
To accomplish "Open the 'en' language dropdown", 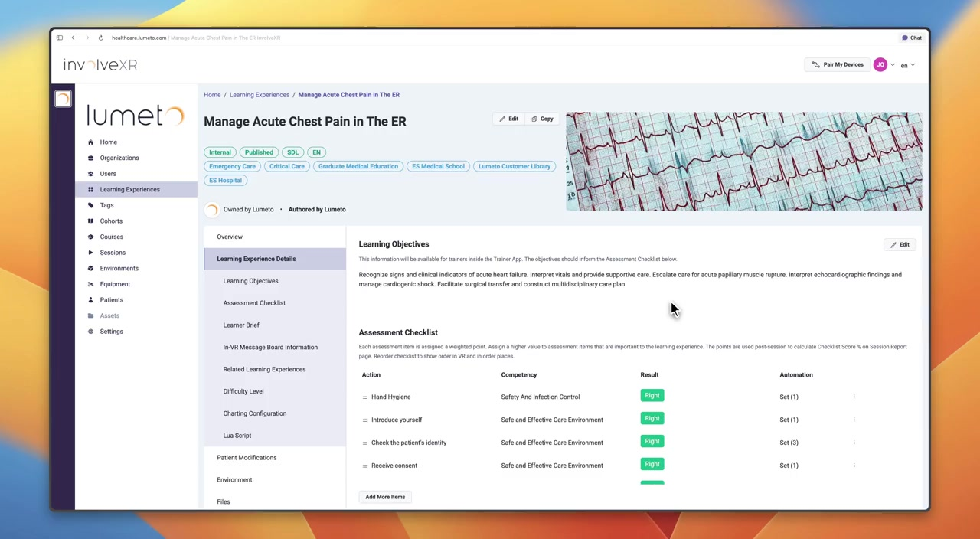I will [x=907, y=66].
